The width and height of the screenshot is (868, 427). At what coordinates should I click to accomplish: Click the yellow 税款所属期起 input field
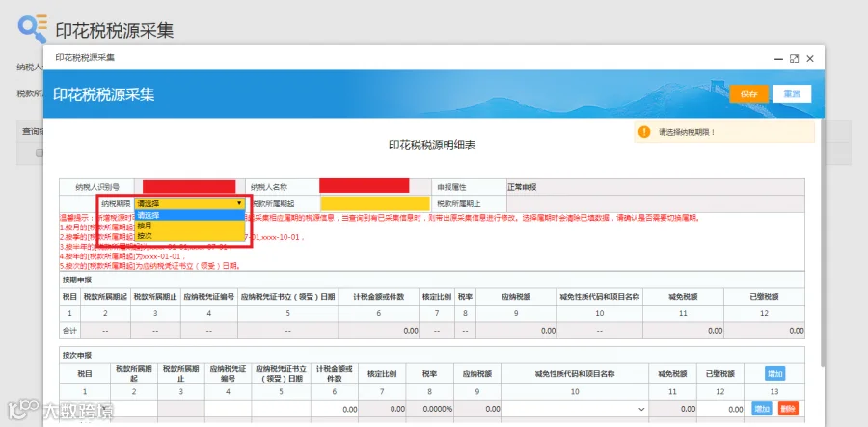tap(375, 203)
